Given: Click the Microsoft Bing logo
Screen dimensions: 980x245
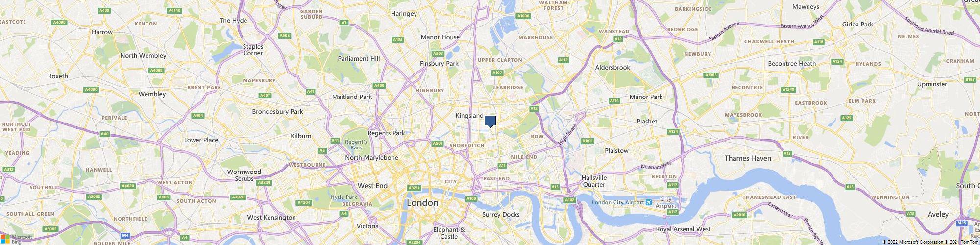Looking at the screenshot, I should (x=16, y=239).
